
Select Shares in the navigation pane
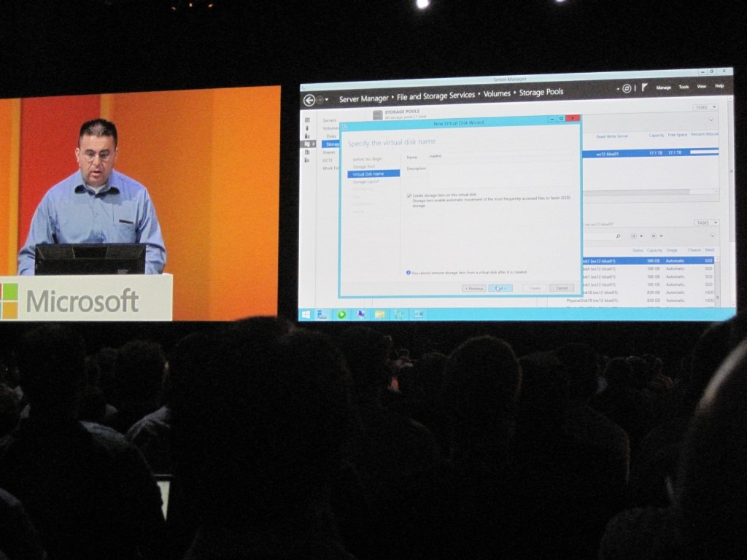(329, 152)
